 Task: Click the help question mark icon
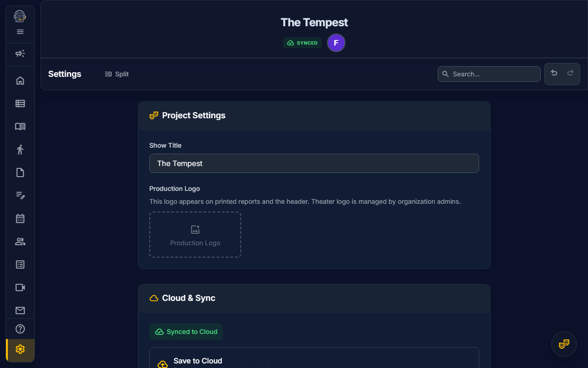coord(20,328)
